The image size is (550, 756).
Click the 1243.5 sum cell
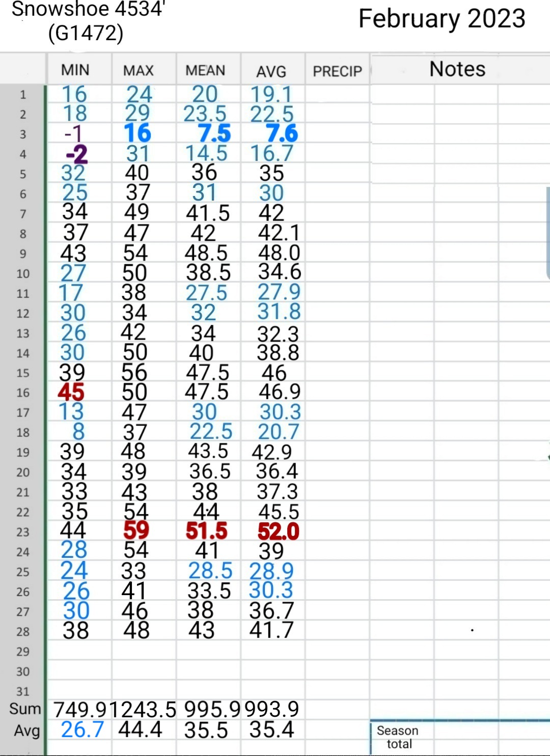(x=143, y=709)
